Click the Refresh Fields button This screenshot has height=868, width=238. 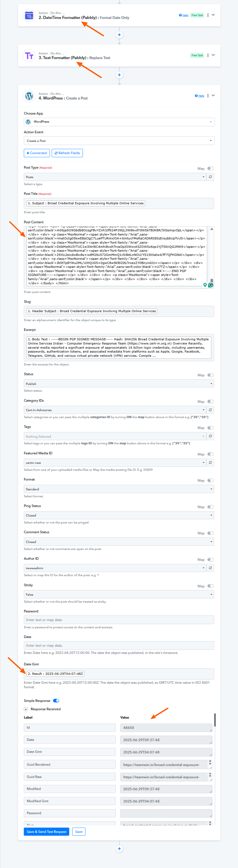67,153
